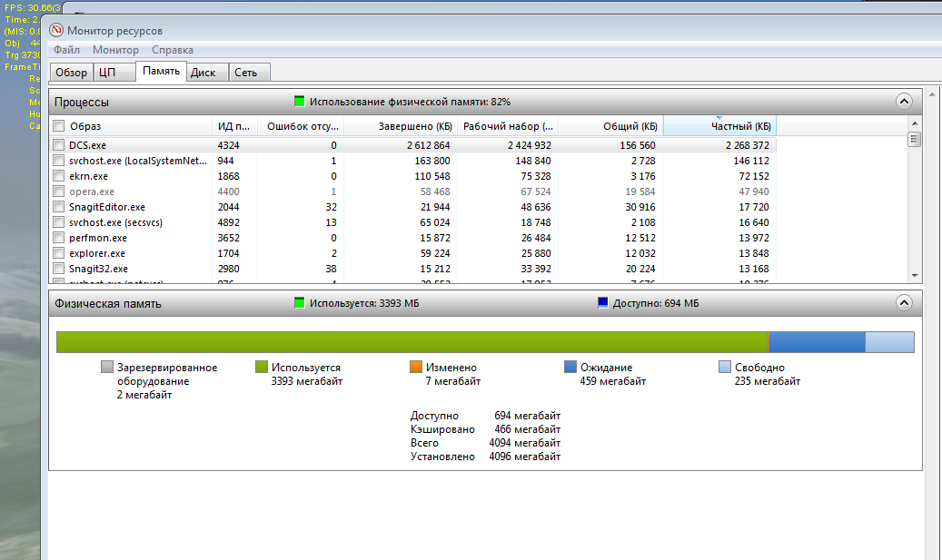Tick the checkbox next to opera.exe
The image size is (942, 560).
58,192
